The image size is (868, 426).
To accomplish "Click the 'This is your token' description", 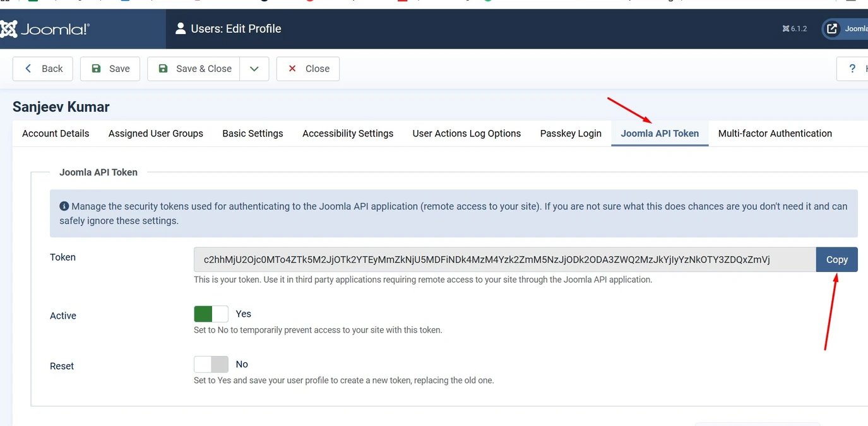I will 423,280.
